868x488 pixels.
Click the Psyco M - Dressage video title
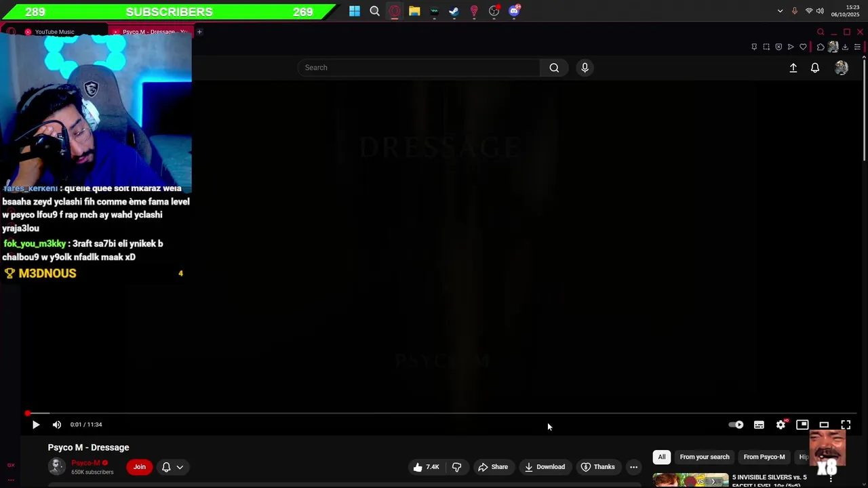click(x=88, y=447)
